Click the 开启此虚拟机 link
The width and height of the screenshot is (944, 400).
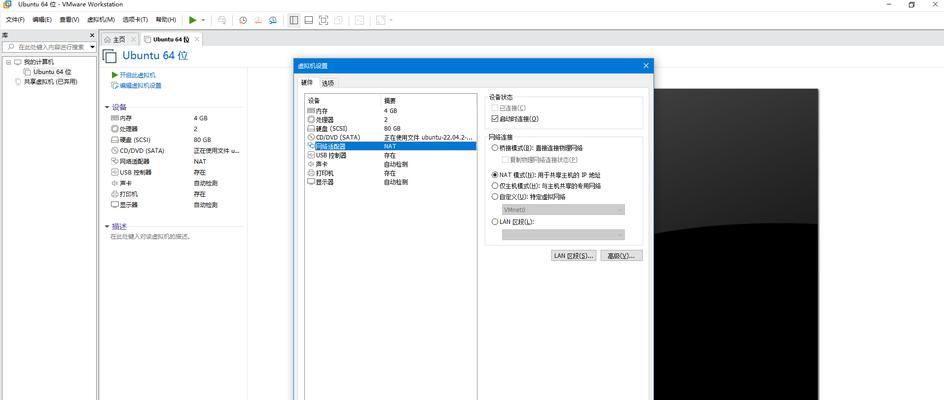pyautogui.click(x=137, y=75)
